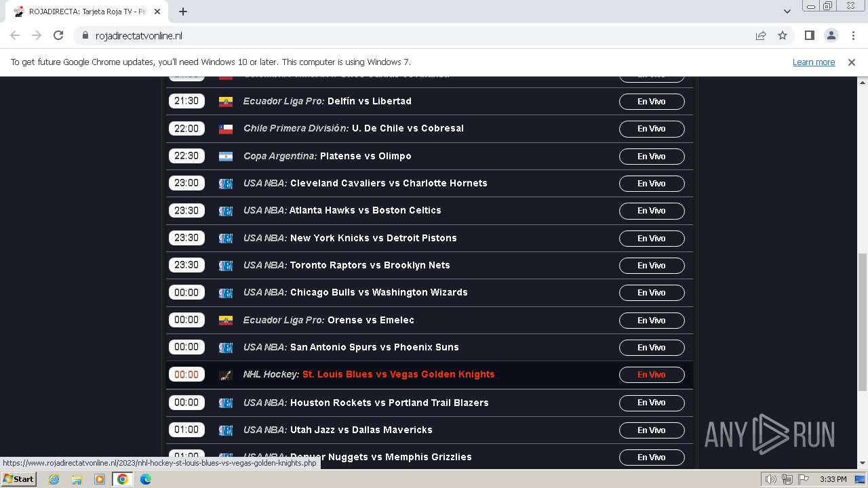Click NBA icon for Atlanta Hawks match
868x488 pixels.
226,211
